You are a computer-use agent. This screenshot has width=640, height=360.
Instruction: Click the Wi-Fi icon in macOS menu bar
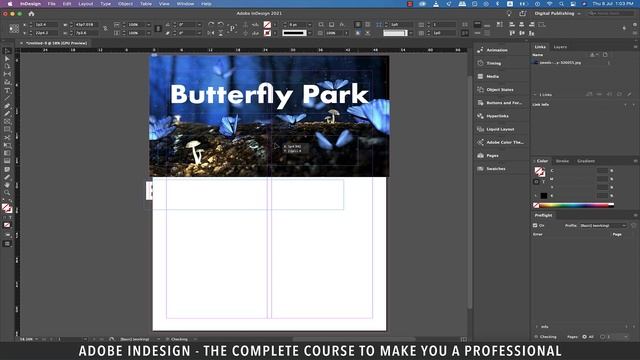[x=549, y=4]
